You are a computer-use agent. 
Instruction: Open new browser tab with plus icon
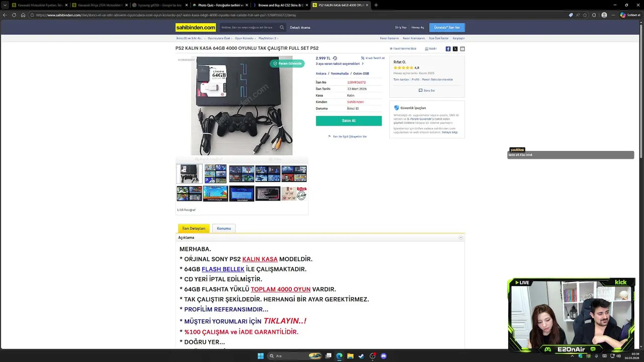[376, 5]
